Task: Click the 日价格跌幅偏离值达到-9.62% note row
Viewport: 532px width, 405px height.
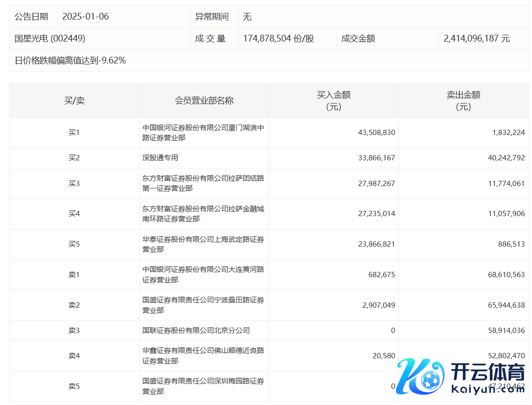Action: (70, 61)
